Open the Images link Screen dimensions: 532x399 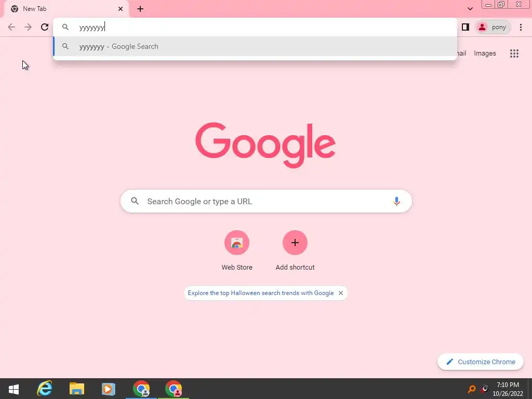tap(485, 54)
